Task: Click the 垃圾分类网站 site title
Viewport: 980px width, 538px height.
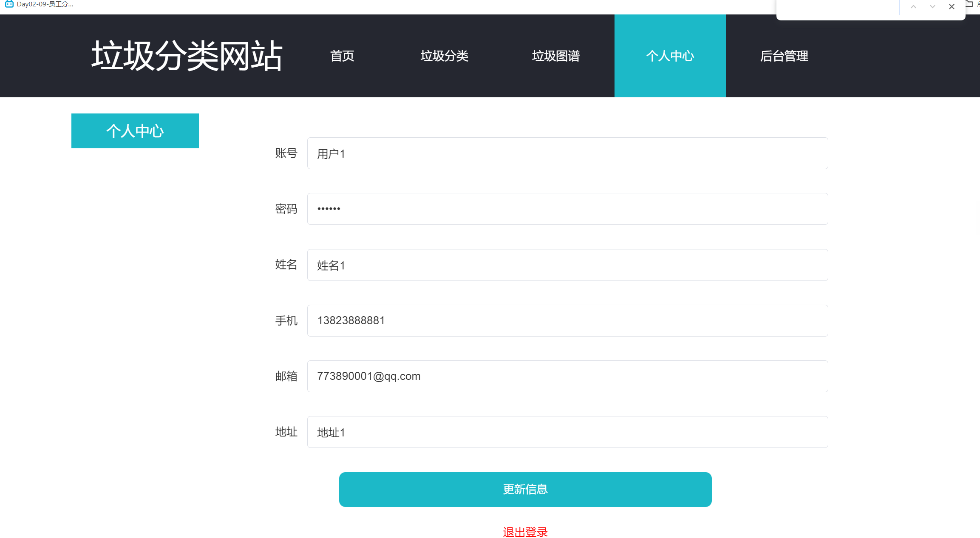Action: click(x=187, y=56)
